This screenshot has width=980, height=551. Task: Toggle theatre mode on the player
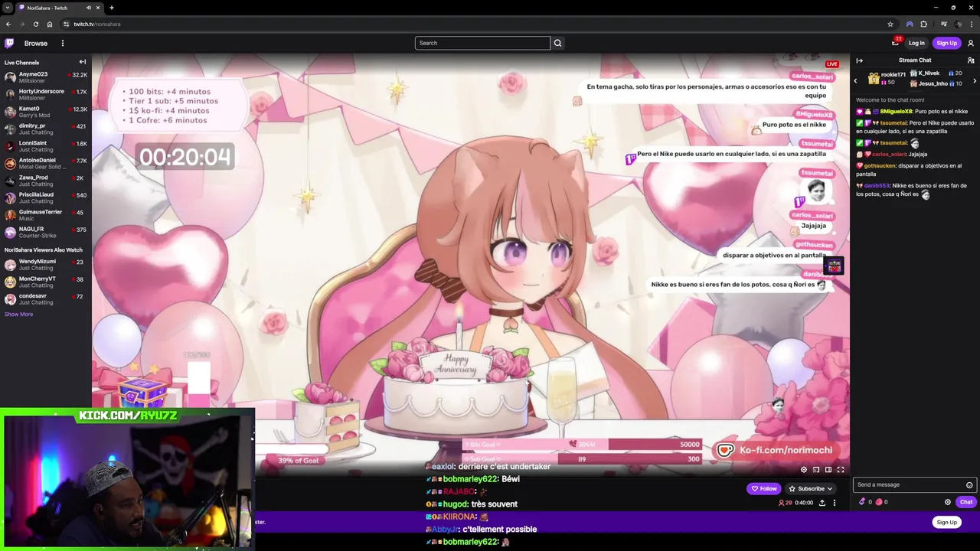tap(828, 469)
